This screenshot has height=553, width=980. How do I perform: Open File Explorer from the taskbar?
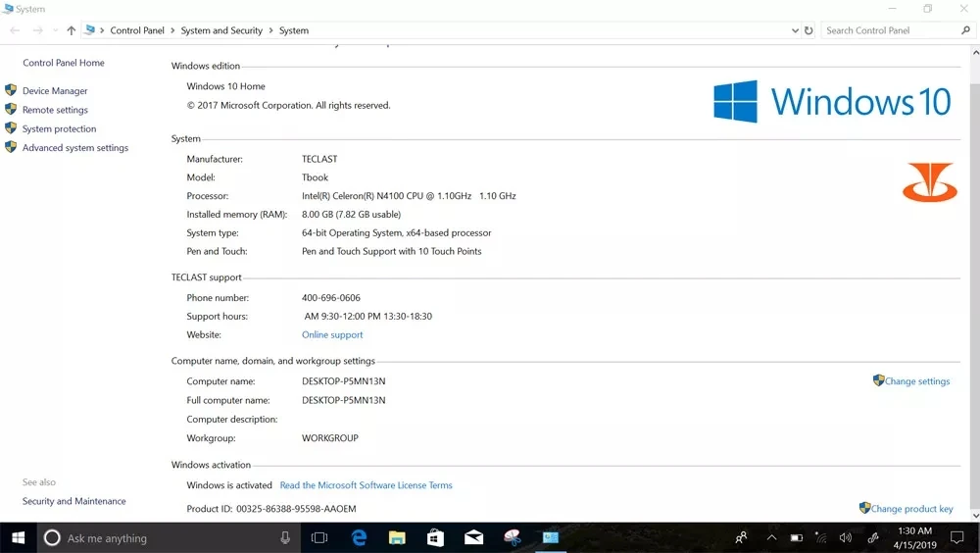[x=397, y=538]
